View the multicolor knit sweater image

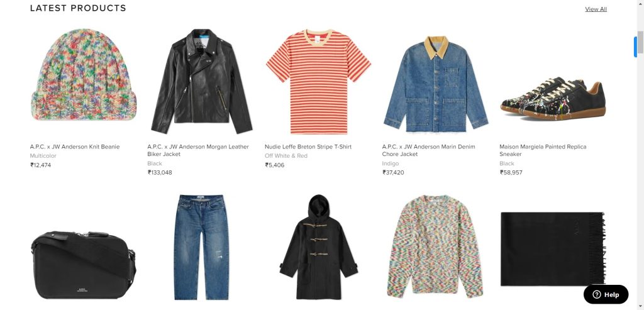coord(435,246)
